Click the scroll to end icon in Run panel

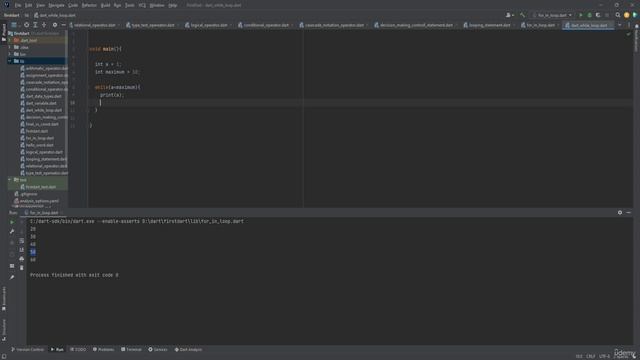[x=22, y=249]
